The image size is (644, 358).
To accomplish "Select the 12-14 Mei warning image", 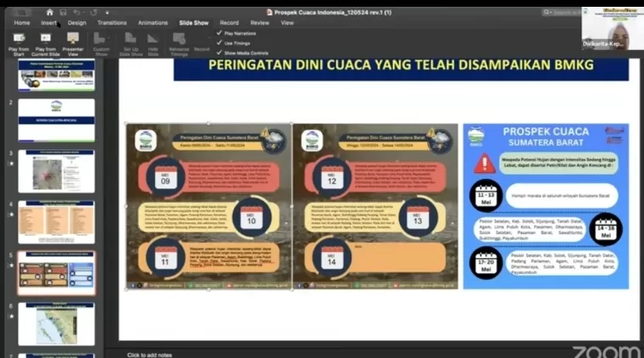I will [x=375, y=206].
